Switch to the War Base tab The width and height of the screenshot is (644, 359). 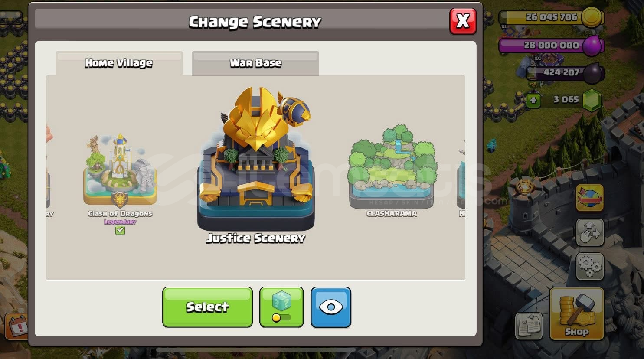(255, 63)
